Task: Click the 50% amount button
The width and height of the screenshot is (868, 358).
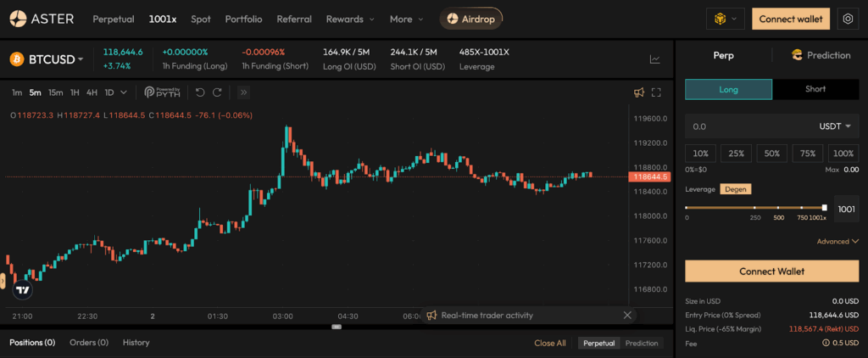Action: tap(771, 154)
